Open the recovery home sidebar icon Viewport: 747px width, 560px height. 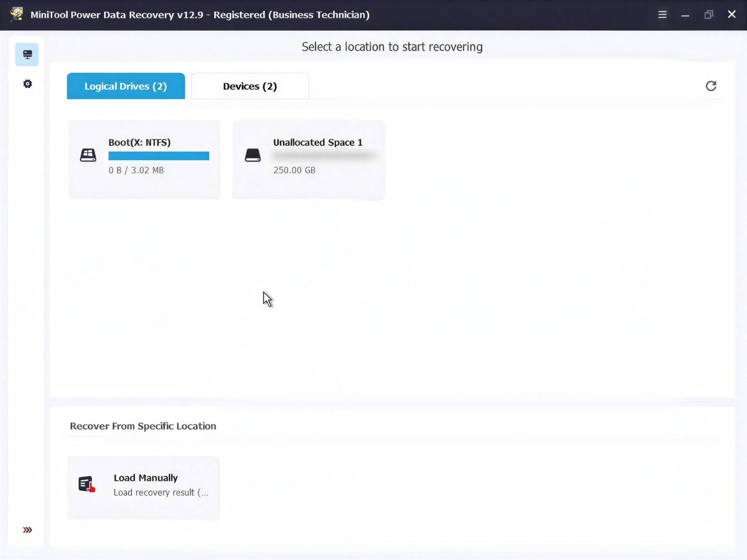pyautogui.click(x=27, y=55)
